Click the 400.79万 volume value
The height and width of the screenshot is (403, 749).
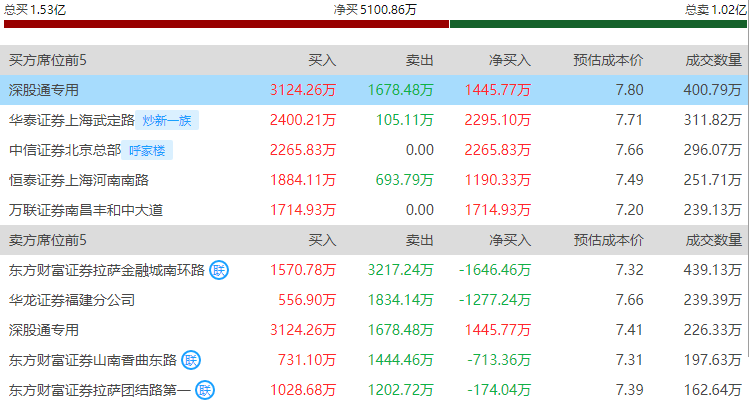(713, 90)
